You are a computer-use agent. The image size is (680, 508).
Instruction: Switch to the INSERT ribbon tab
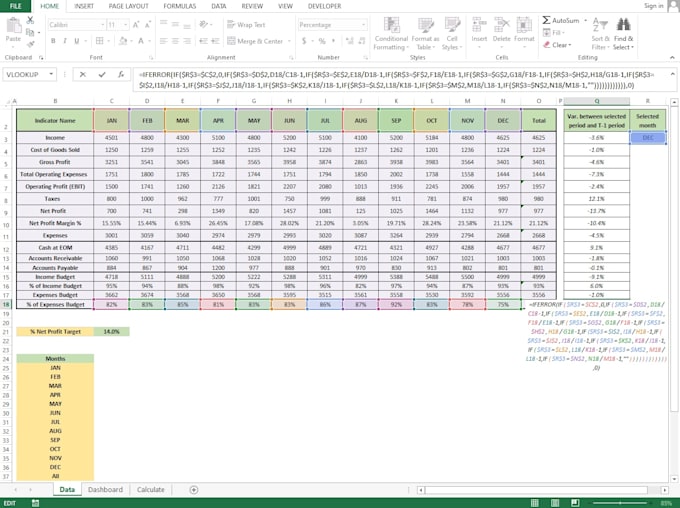pos(84,6)
